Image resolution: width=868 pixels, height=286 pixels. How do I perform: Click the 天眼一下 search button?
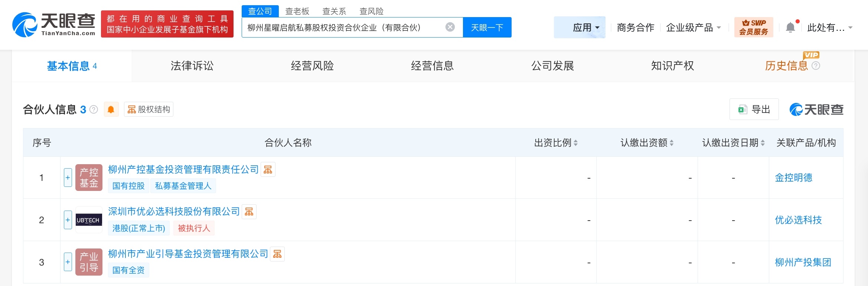[487, 27]
